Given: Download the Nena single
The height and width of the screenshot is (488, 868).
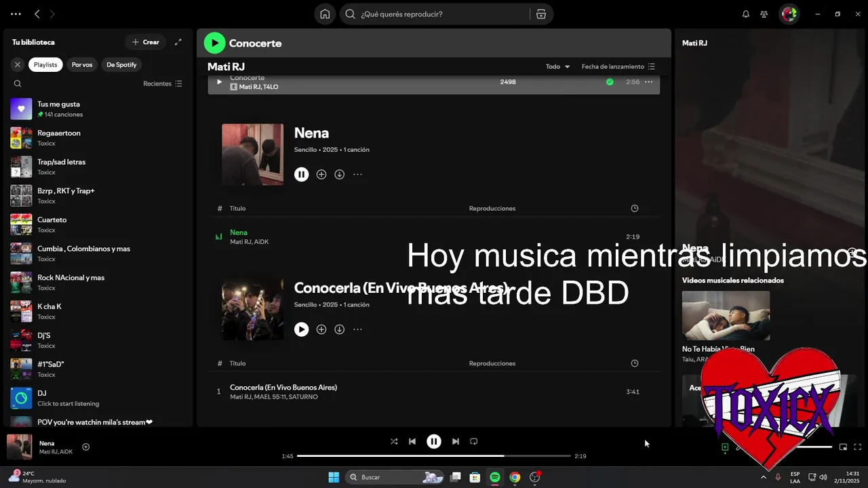Looking at the screenshot, I should pos(340,174).
